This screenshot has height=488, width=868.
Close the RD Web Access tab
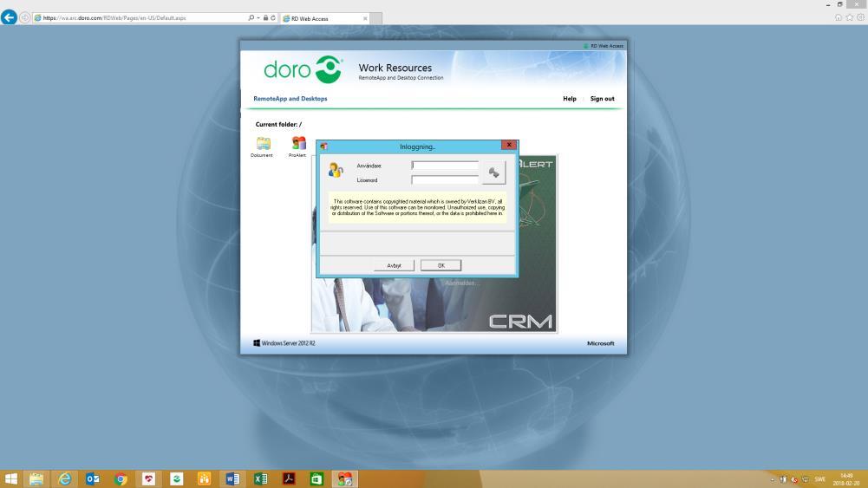pos(365,18)
